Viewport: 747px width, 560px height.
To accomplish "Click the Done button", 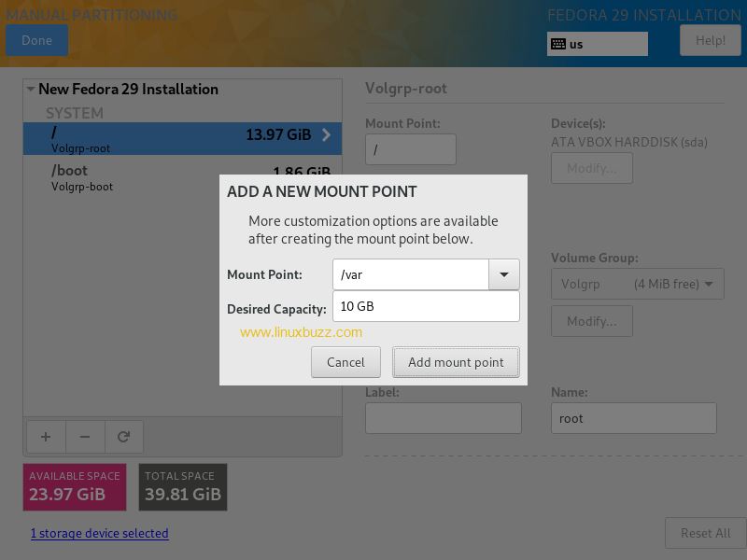I will (36, 40).
